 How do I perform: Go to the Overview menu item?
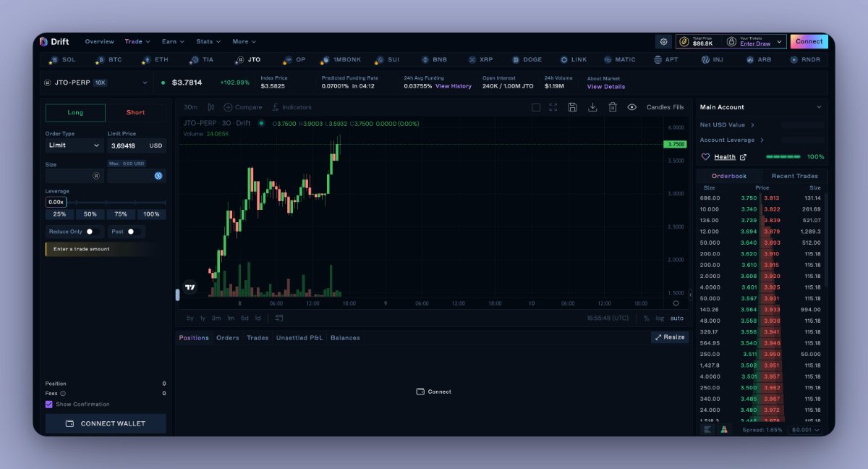(x=99, y=41)
